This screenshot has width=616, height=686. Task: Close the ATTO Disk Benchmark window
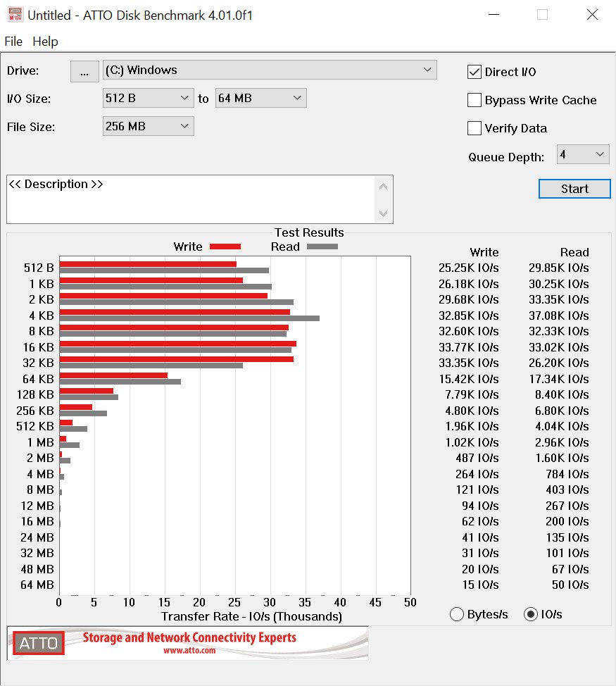(x=592, y=14)
